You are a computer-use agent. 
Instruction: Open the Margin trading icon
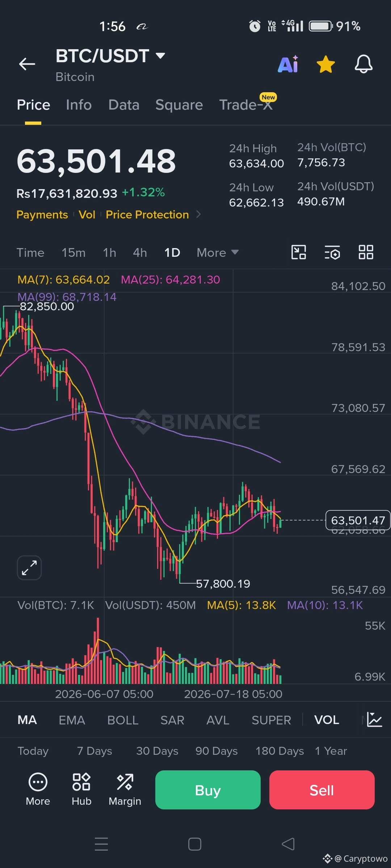click(x=125, y=790)
